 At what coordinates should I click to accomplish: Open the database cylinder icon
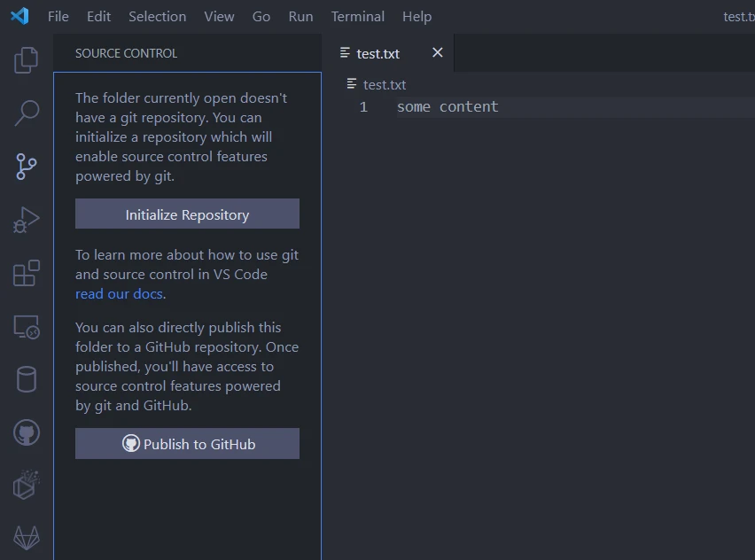tap(27, 380)
